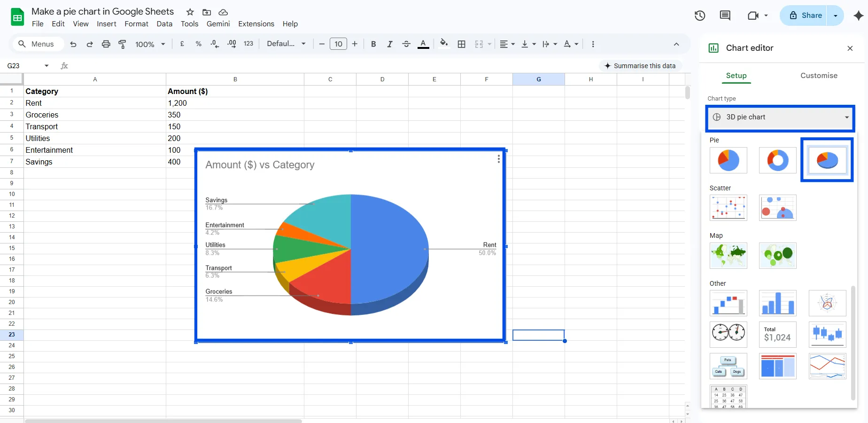This screenshot has width=868, height=423.
Task: Open the fill colour picker
Action: click(443, 44)
